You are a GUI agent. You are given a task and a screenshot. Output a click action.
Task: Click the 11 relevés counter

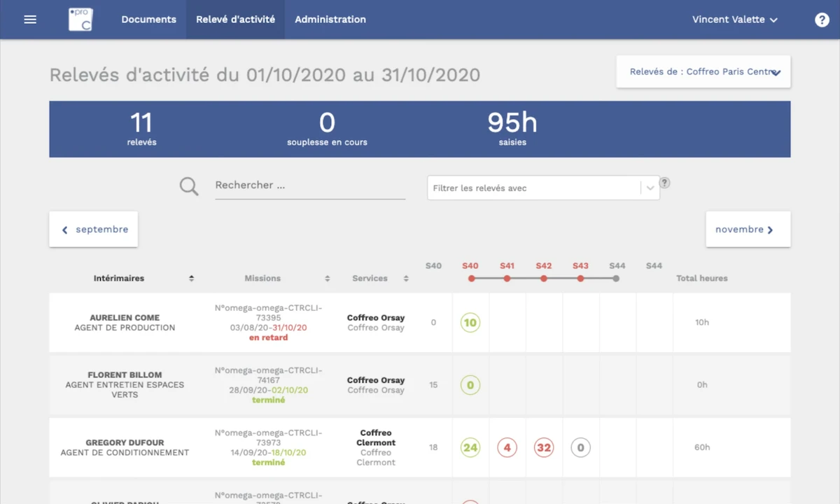[x=141, y=129]
